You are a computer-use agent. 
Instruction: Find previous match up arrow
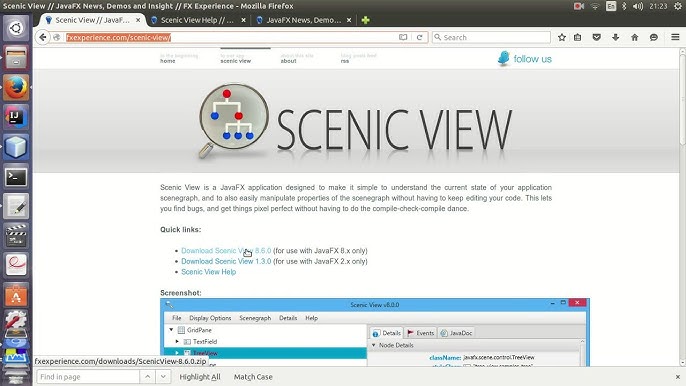tap(147, 377)
